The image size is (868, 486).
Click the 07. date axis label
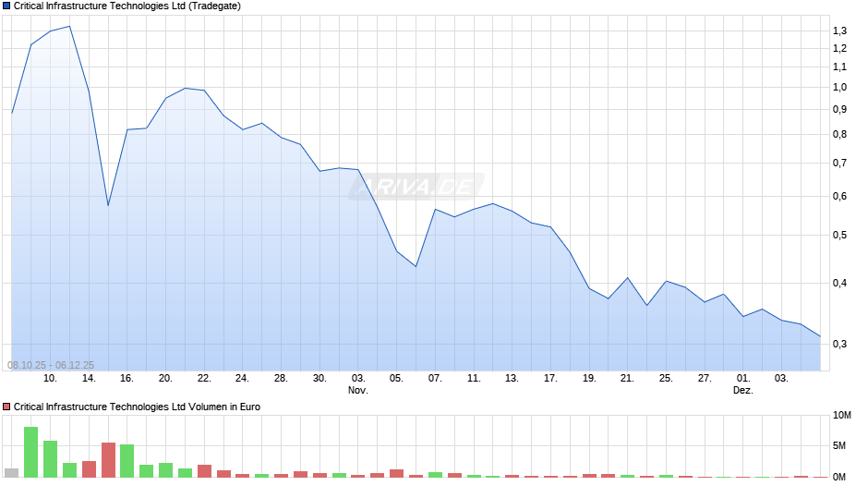pyautogui.click(x=435, y=379)
